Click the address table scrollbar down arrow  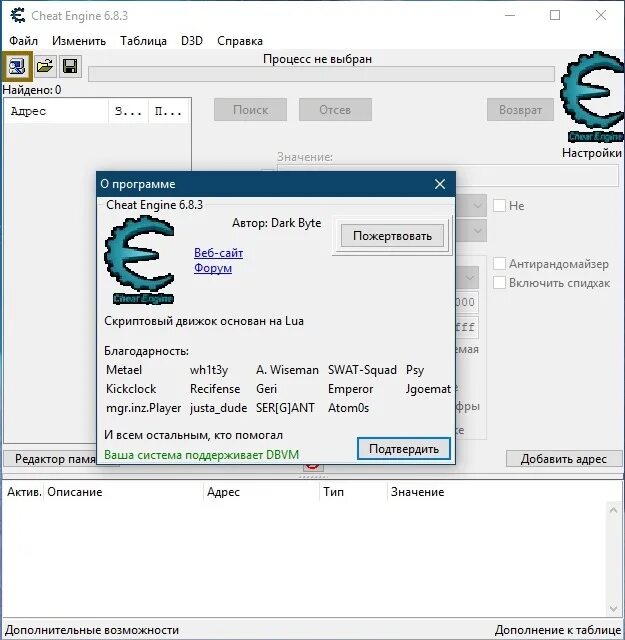click(x=613, y=609)
